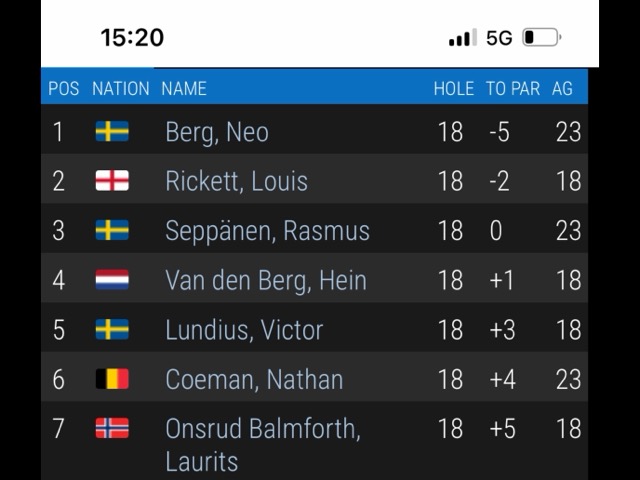This screenshot has width=640, height=480.
Task: Sort by the AG column header
Action: [562, 89]
